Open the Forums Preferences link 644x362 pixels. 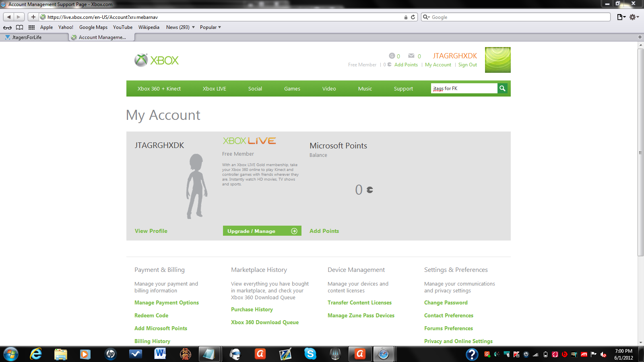click(x=448, y=328)
